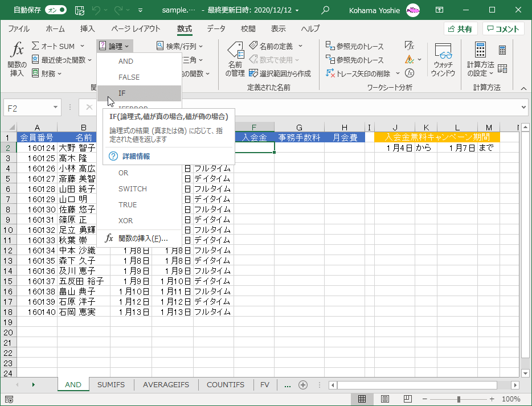532x406 pixels.
Task: Open the Data (データ) tab
Action: [216, 29]
